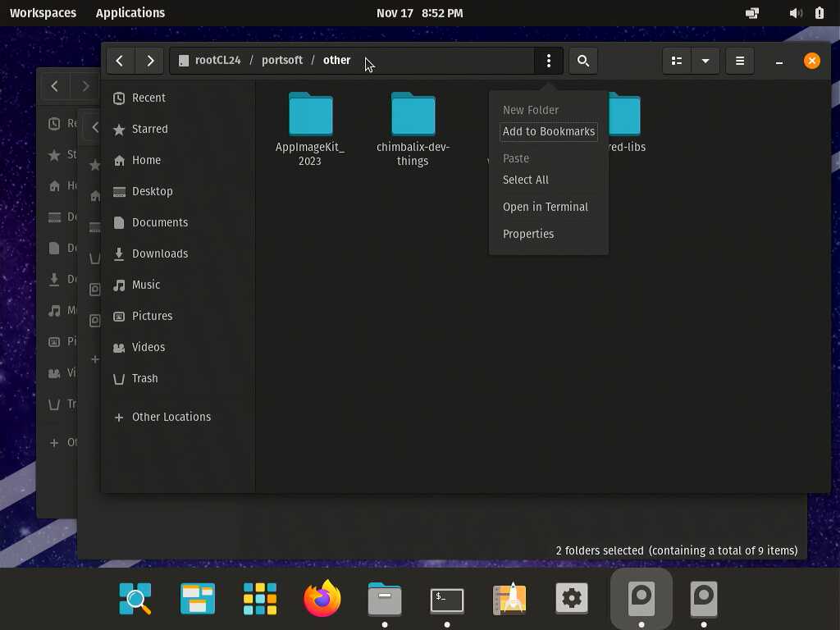Open Other Locations in the sidebar
The height and width of the screenshot is (630, 840).
pos(171,417)
